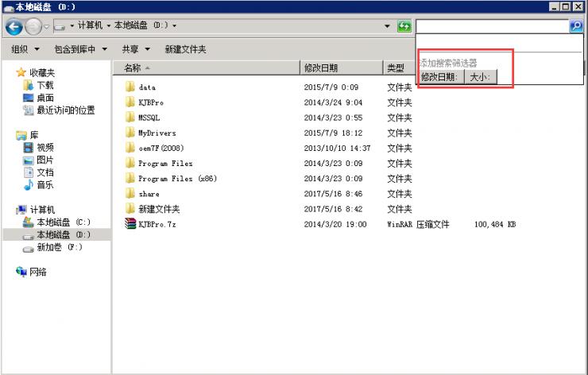This screenshot has width=588, height=375.
Task: Open the KJBPro.7z archive file
Action: [x=156, y=224]
